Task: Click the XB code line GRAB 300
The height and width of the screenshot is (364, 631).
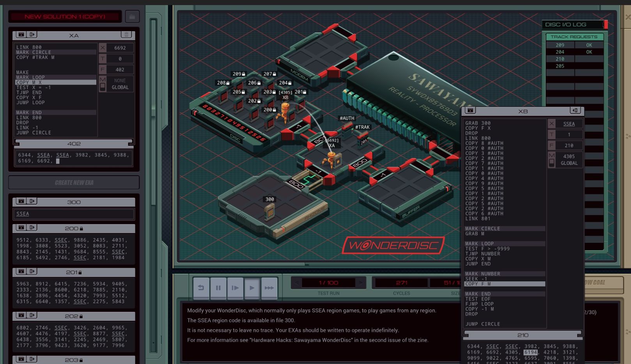Action: (x=478, y=123)
